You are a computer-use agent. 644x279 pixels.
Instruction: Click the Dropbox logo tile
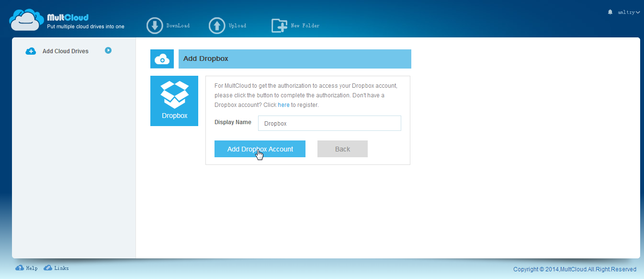coord(174,101)
